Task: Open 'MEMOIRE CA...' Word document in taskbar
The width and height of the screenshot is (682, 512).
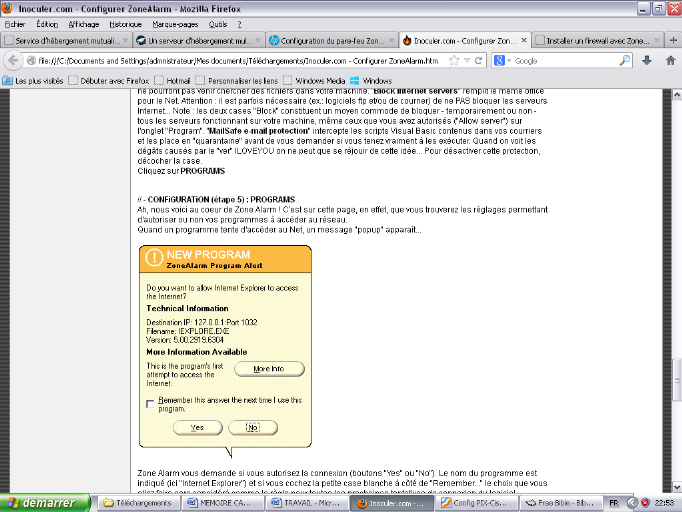Action: [x=221, y=503]
